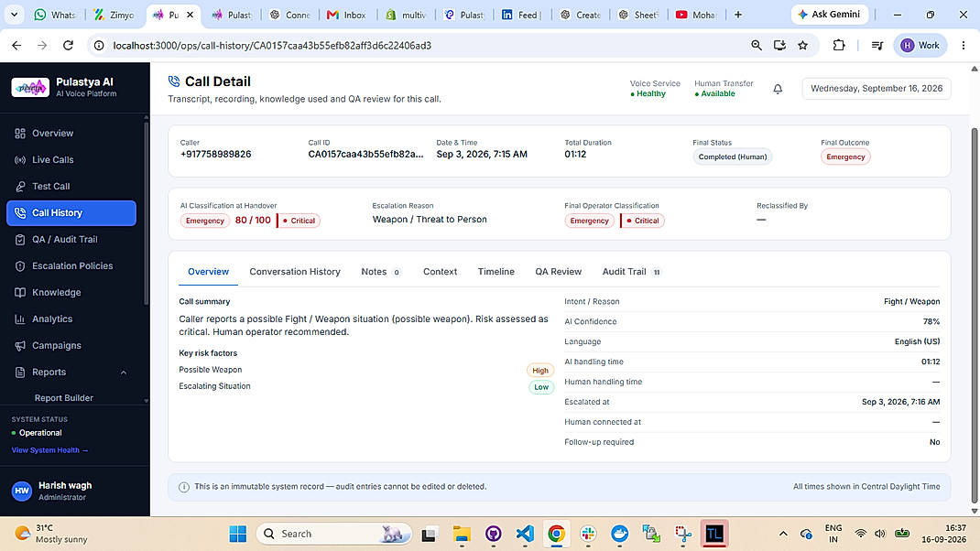
Task: Reload the page
Action: [x=68, y=46]
